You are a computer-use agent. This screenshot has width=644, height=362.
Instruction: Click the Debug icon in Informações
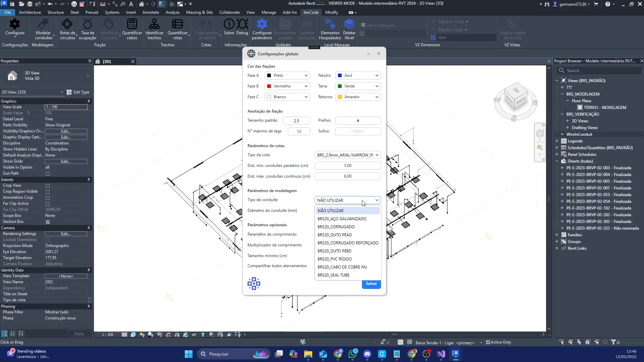click(x=242, y=25)
